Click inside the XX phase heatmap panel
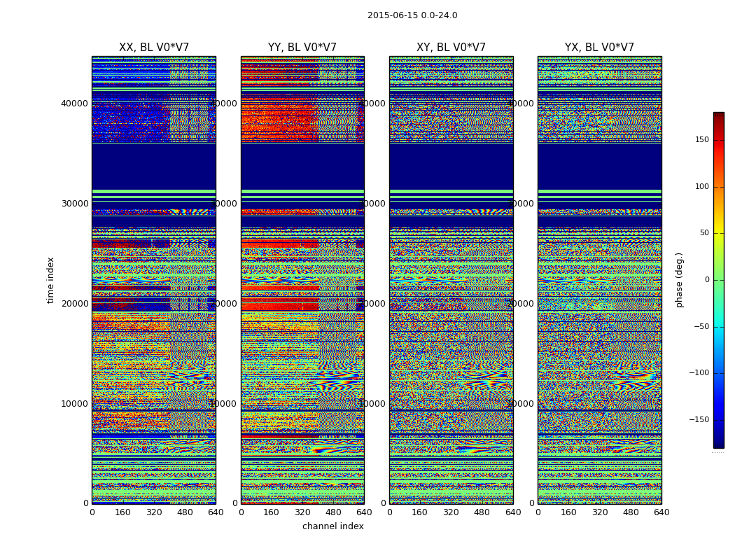 pos(154,280)
